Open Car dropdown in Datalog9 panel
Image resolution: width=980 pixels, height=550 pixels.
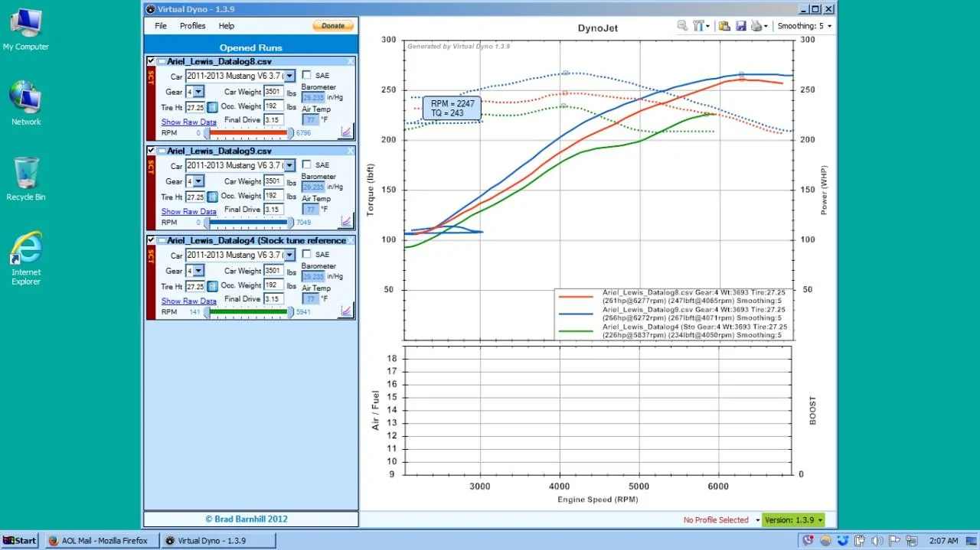290,165
